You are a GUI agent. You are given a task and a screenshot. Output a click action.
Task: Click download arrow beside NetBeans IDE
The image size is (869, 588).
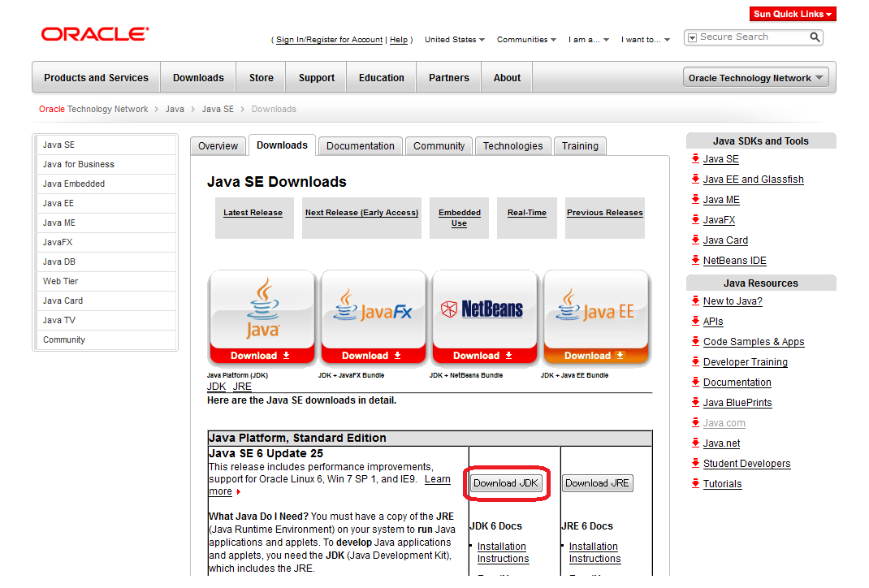pos(695,260)
